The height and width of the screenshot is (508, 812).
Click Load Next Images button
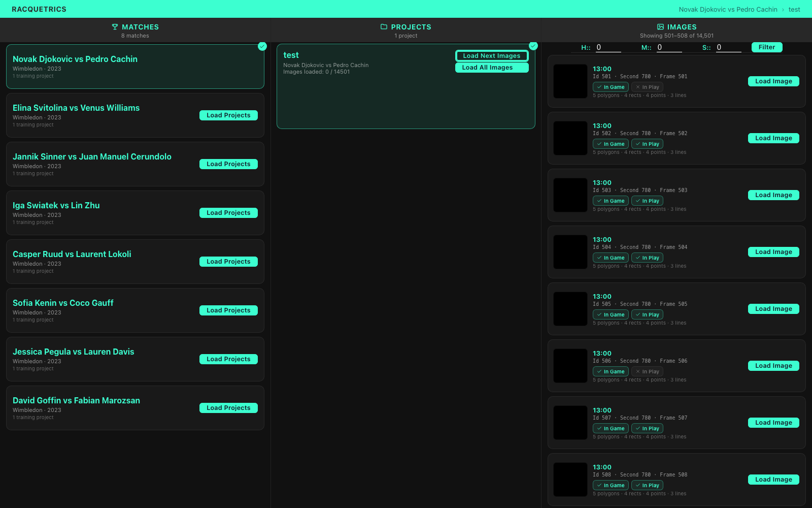(492, 56)
